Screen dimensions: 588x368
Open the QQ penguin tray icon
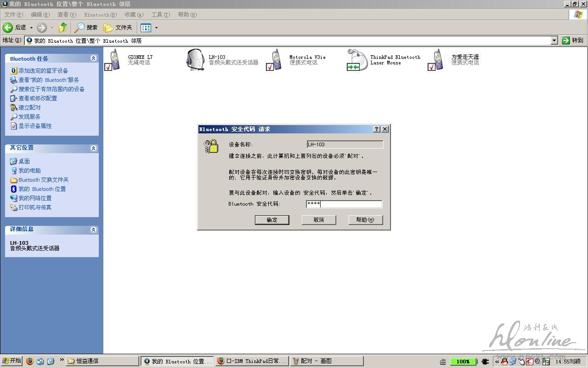[504, 362]
